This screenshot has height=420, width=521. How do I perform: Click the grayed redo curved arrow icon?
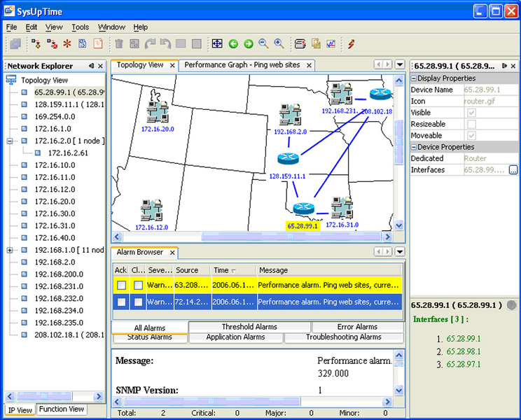(x=150, y=44)
